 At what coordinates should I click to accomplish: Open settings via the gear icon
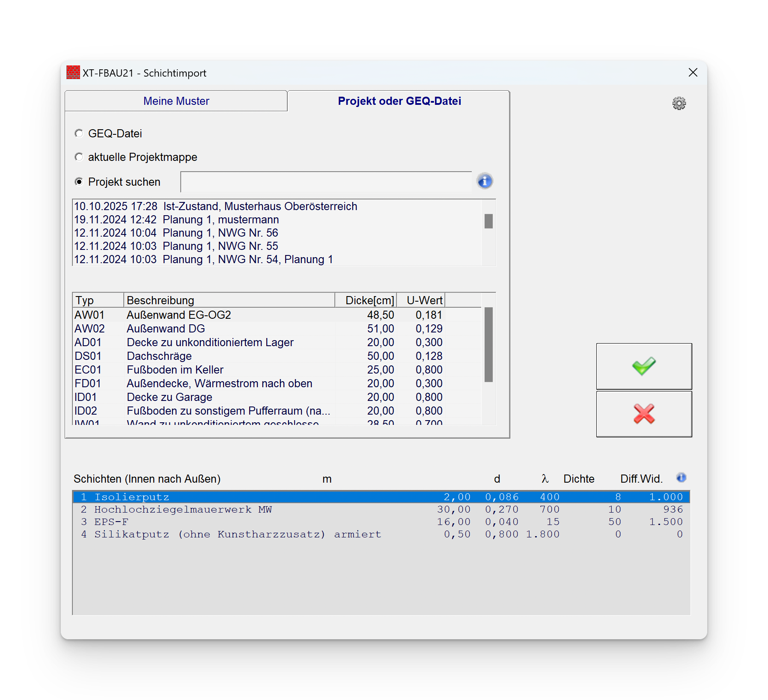click(x=679, y=104)
